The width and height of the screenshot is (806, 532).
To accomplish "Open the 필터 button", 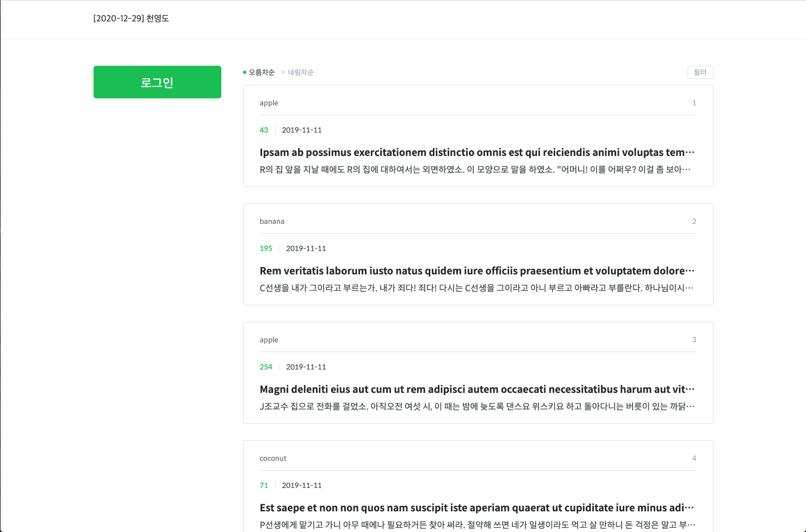I will (700, 72).
